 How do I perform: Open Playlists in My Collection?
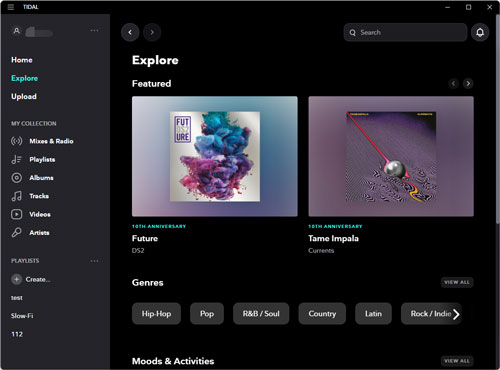pos(42,159)
